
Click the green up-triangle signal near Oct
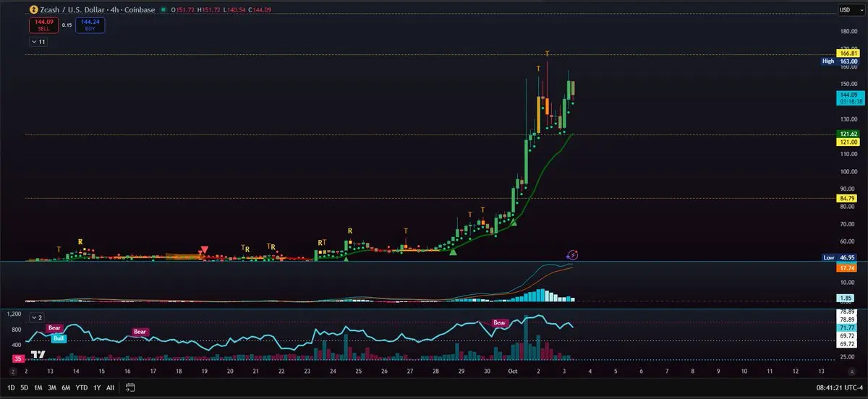pos(514,222)
